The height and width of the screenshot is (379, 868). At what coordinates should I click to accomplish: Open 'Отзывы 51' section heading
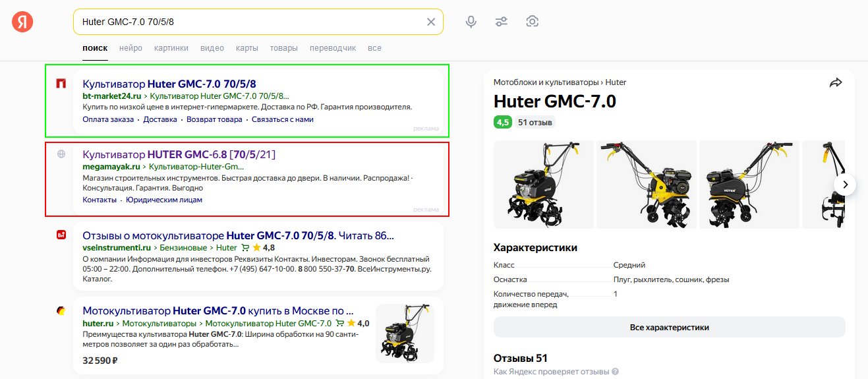521,359
